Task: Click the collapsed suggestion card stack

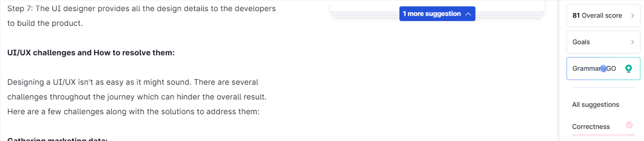Action: point(437,9)
